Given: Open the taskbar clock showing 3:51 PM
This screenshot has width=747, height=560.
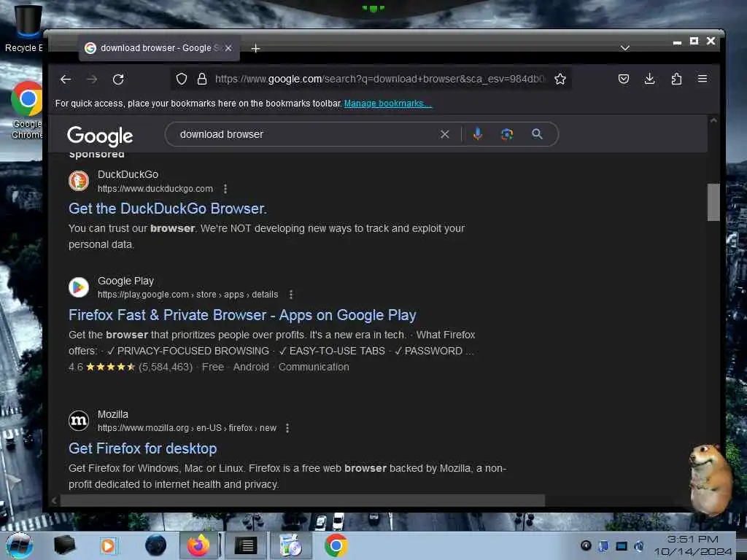Looking at the screenshot, I should (693, 545).
